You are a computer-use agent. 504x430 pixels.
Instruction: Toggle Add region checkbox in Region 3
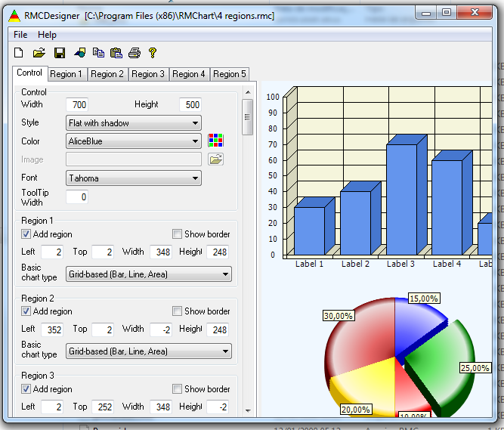tap(26, 389)
